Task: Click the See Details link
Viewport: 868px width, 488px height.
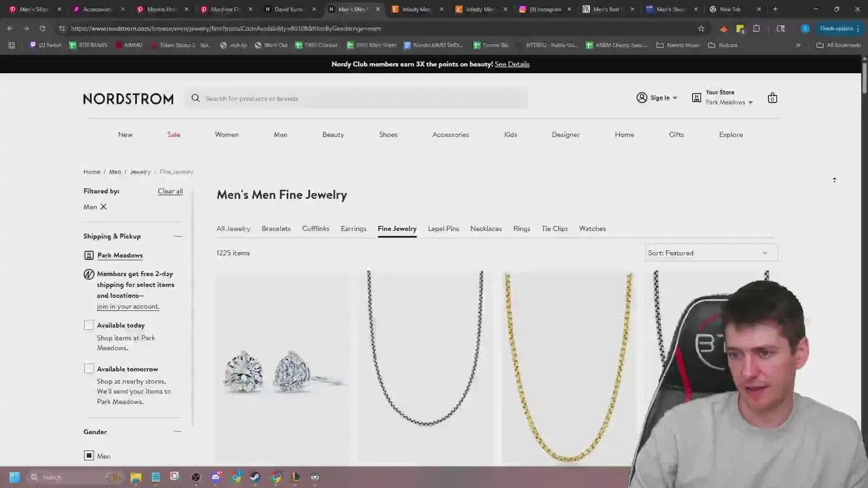Action: click(512, 64)
